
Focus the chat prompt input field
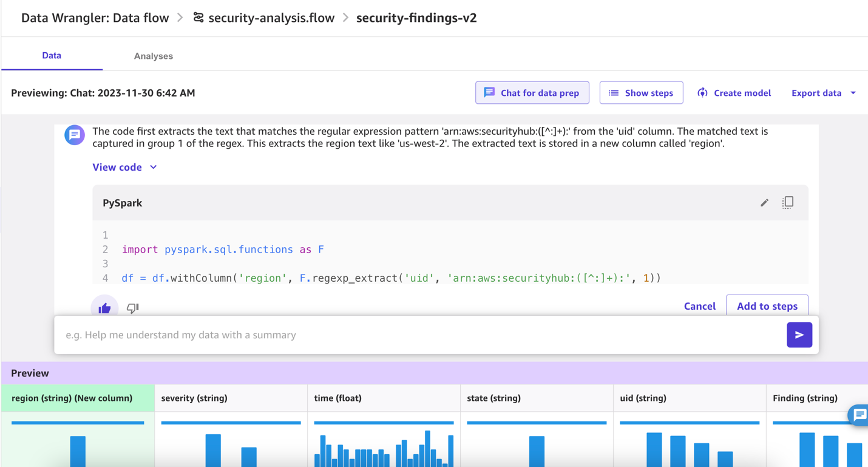[419, 335]
